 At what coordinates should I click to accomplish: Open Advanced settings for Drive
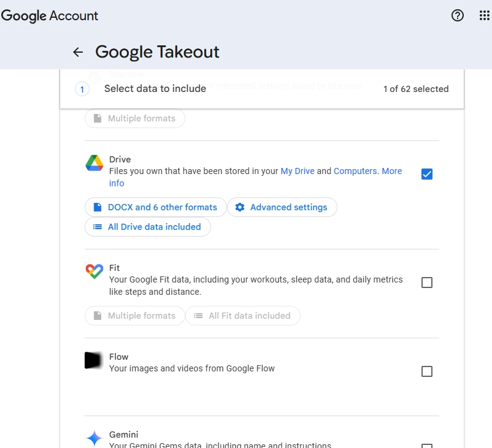(x=282, y=207)
